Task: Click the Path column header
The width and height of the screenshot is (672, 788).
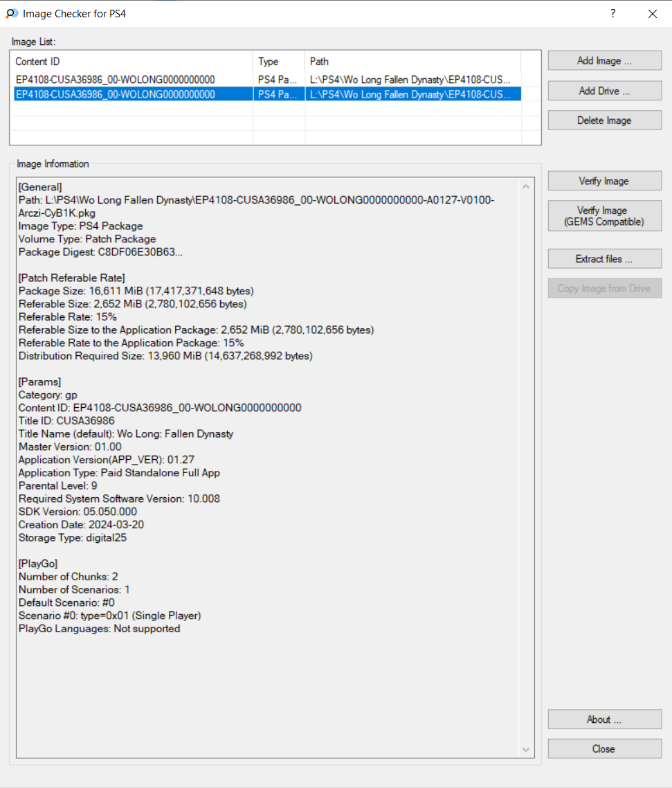Action: (413, 62)
